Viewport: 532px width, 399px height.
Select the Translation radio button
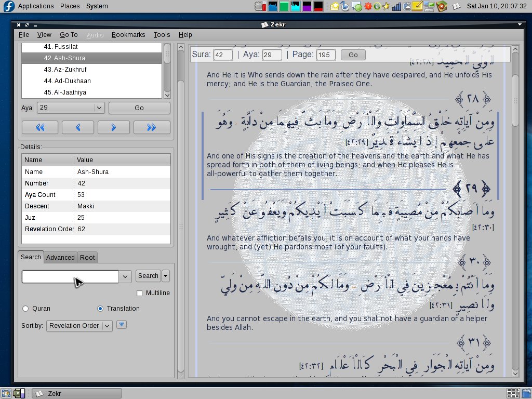100,309
